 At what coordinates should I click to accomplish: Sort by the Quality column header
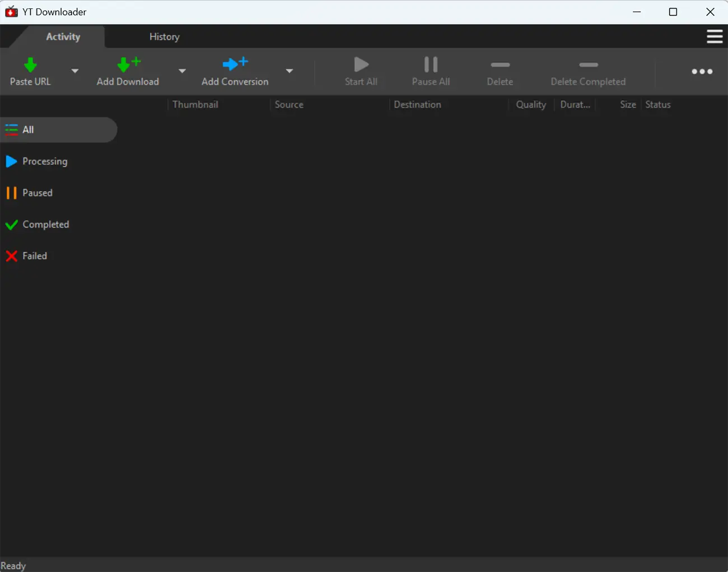pyautogui.click(x=531, y=104)
